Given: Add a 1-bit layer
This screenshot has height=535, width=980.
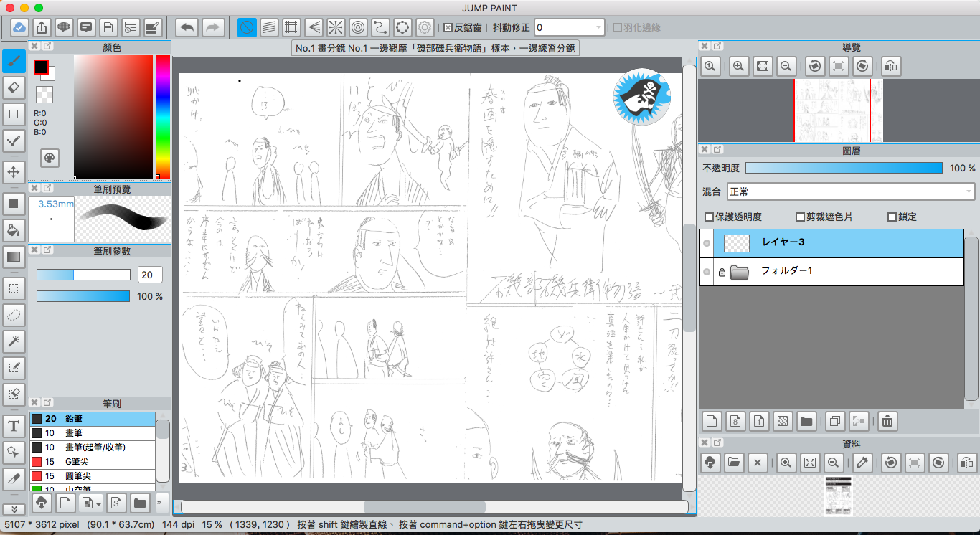Looking at the screenshot, I should 759,421.
